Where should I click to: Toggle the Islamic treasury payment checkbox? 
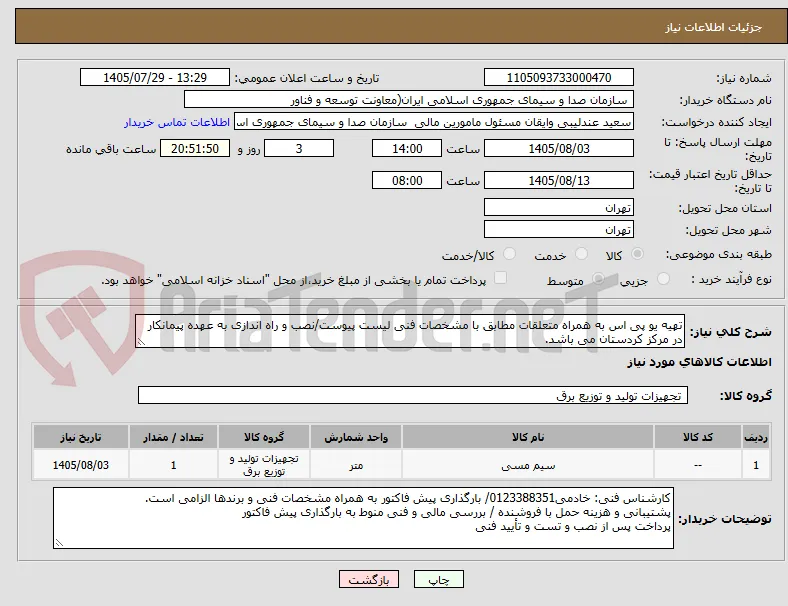pos(501,278)
